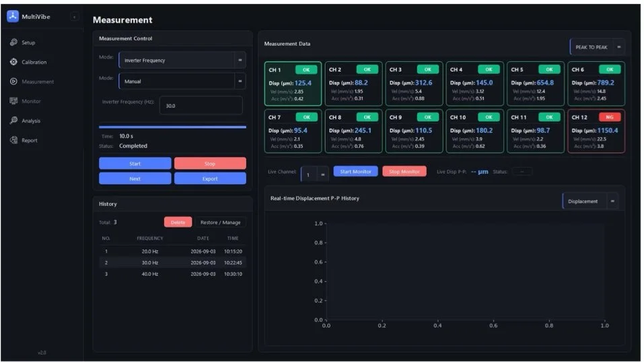Screen dimensions: 644x362
Task: Click the Setup icon in the sidebar
Action: click(x=13, y=42)
